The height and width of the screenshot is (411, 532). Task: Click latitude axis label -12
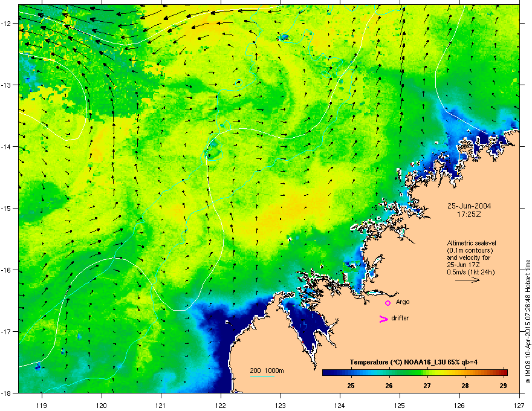click(x=7, y=23)
